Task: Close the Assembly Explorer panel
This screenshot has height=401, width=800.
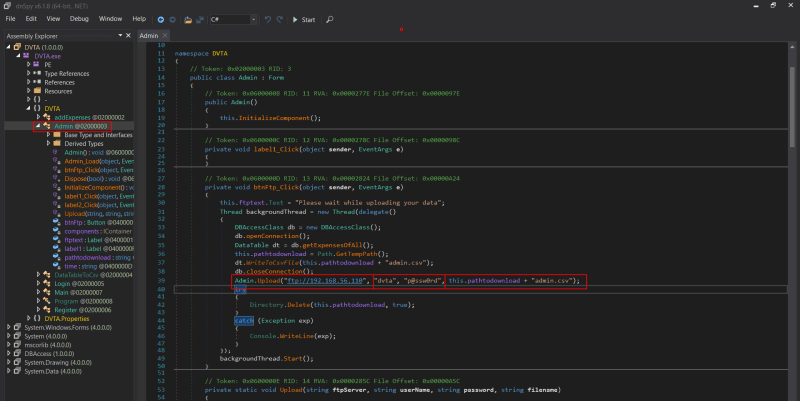Action: 128,36
